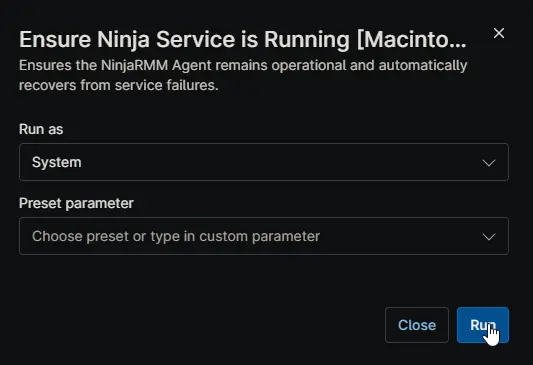Click the Preset parameter field label
Viewport: 533px width, 365px height.
coord(76,203)
